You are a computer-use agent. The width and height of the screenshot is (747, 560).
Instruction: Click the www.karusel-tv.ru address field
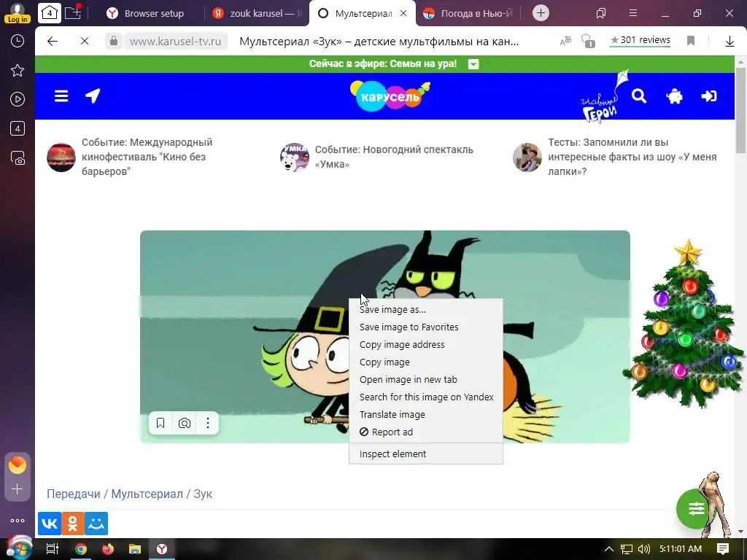[175, 42]
